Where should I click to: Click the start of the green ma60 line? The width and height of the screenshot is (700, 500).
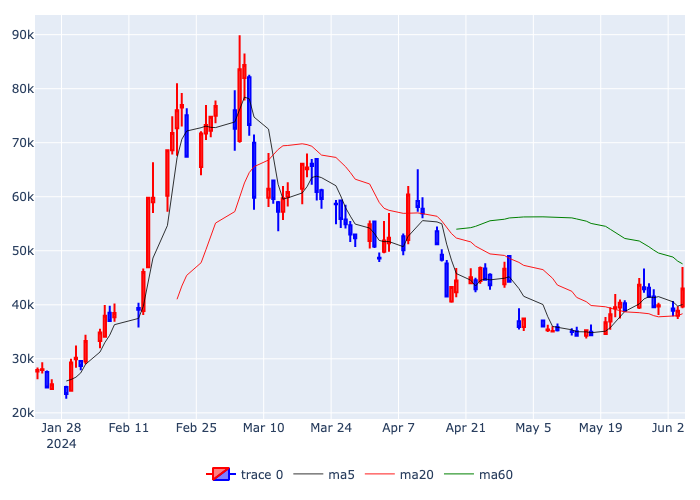[x=457, y=229]
